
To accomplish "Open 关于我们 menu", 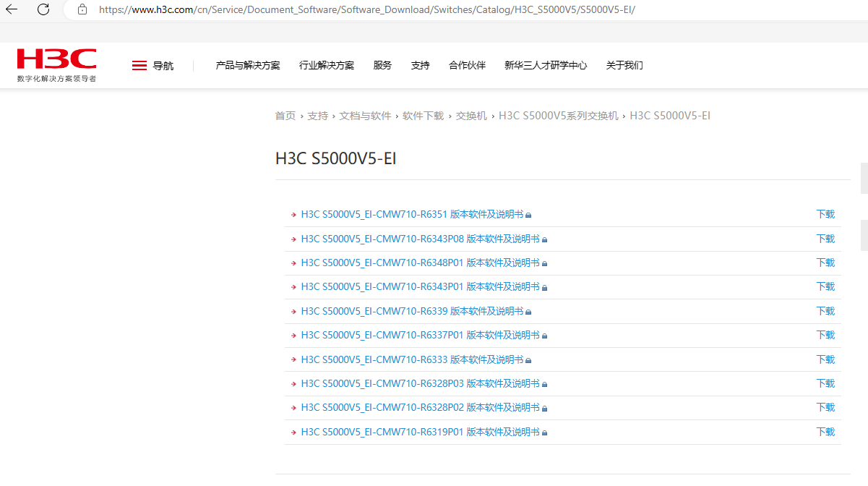I will point(624,65).
